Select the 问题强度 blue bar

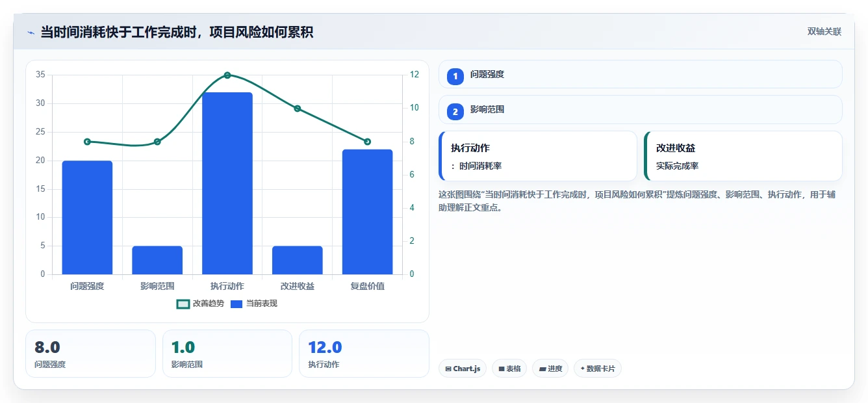(87, 217)
